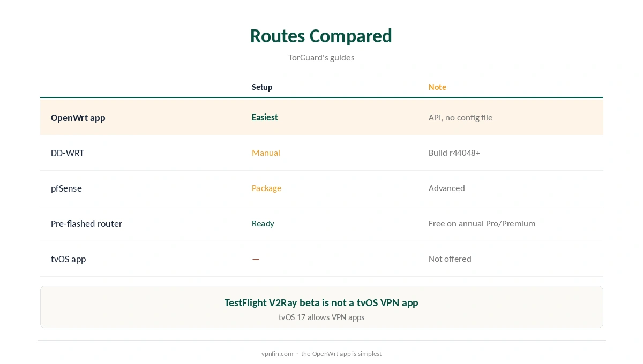The height and width of the screenshot is (364, 643).
Task: Click the 'API, no config file' note
Action: click(460, 117)
